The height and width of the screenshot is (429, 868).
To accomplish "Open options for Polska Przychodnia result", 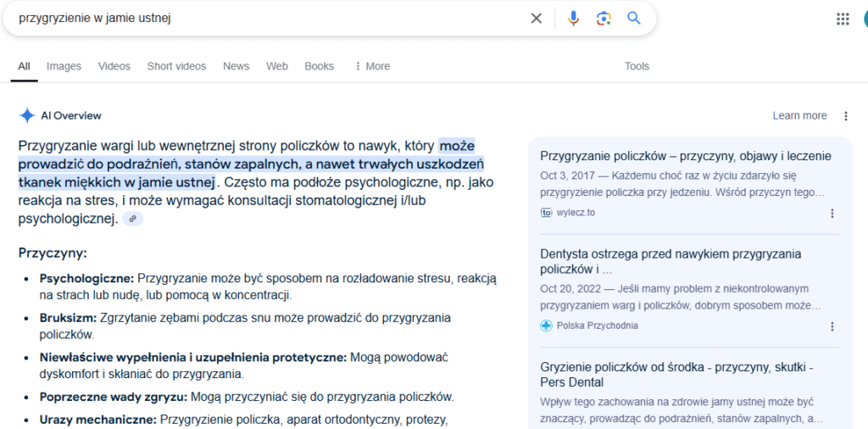I will 832,326.
